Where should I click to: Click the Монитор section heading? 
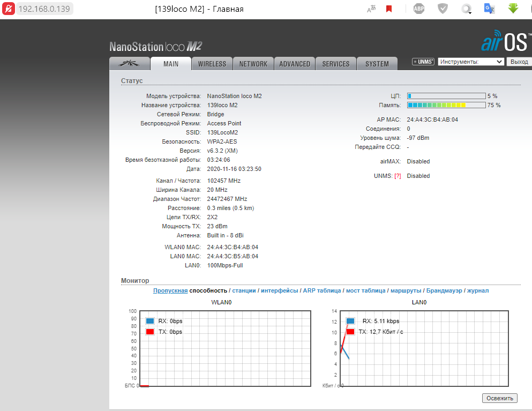click(135, 281)
